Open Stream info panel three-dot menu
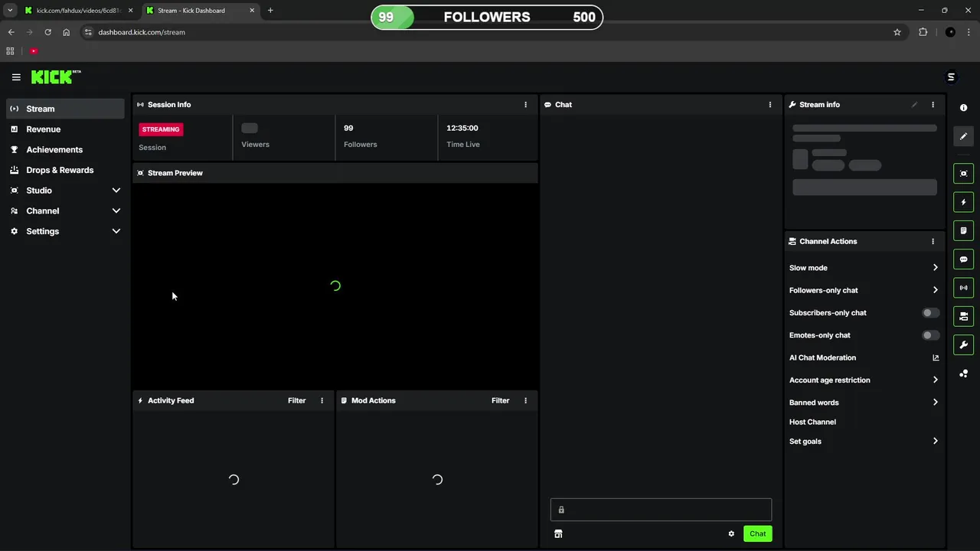The height and width of the screenshot is (551, 980). pos(933,105)
